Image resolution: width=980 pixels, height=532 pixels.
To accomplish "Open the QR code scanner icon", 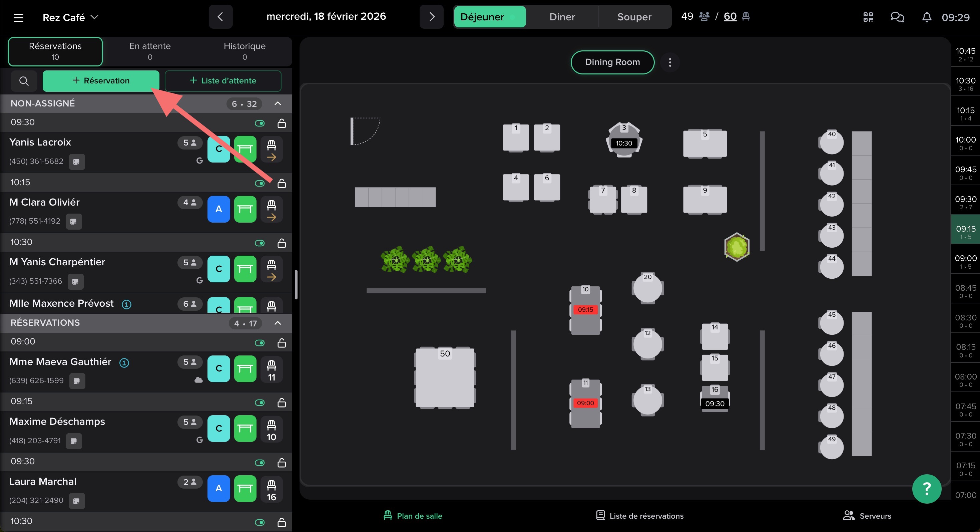I will coord(868,17).
